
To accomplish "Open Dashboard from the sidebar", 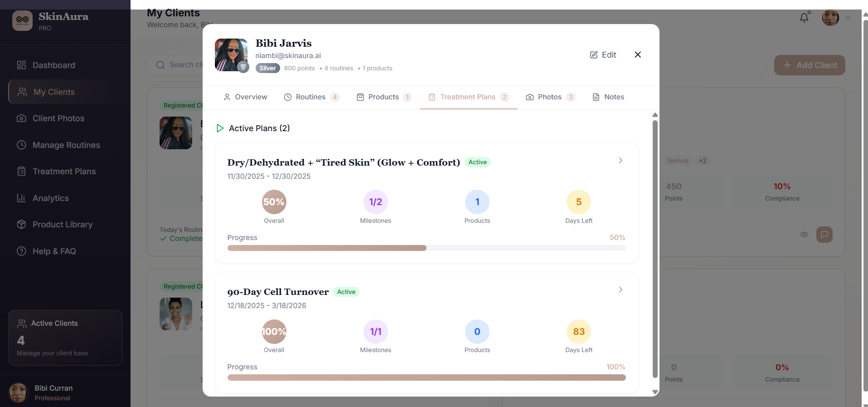I will [x=53, y=65].
